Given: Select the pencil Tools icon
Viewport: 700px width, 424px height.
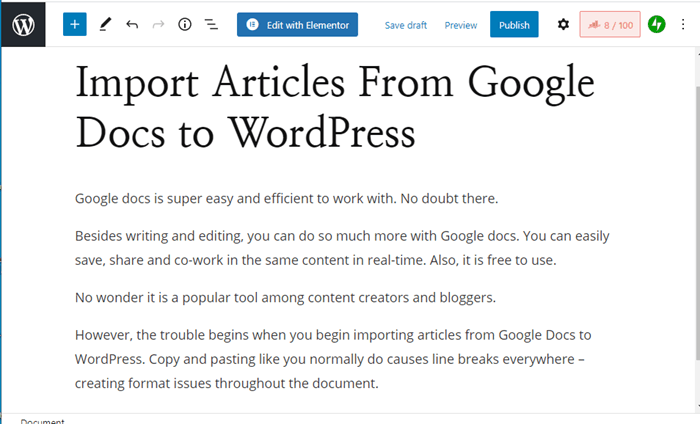Looking at the screenshot, I should 105,24.
